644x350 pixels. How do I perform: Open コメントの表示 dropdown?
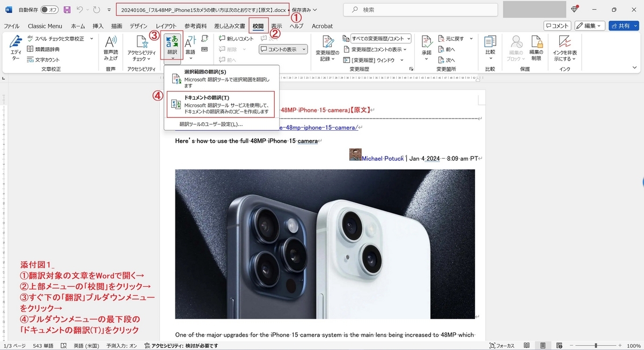coord(283,49)
